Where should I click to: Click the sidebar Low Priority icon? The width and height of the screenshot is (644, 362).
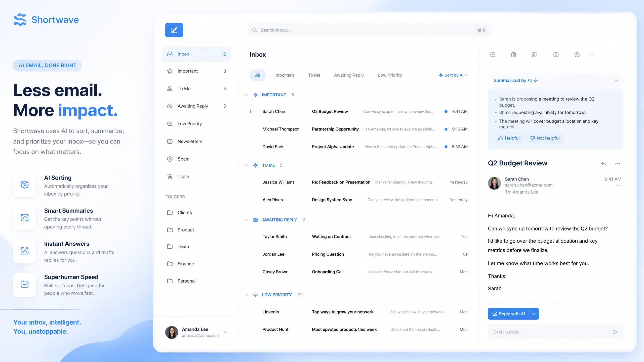coord(170,124)
